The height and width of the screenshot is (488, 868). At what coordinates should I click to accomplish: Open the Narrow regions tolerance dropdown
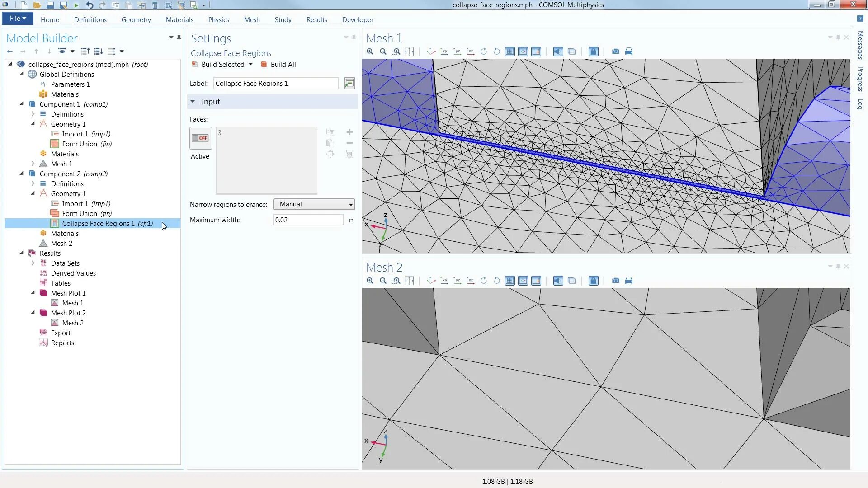pos(314,204)
